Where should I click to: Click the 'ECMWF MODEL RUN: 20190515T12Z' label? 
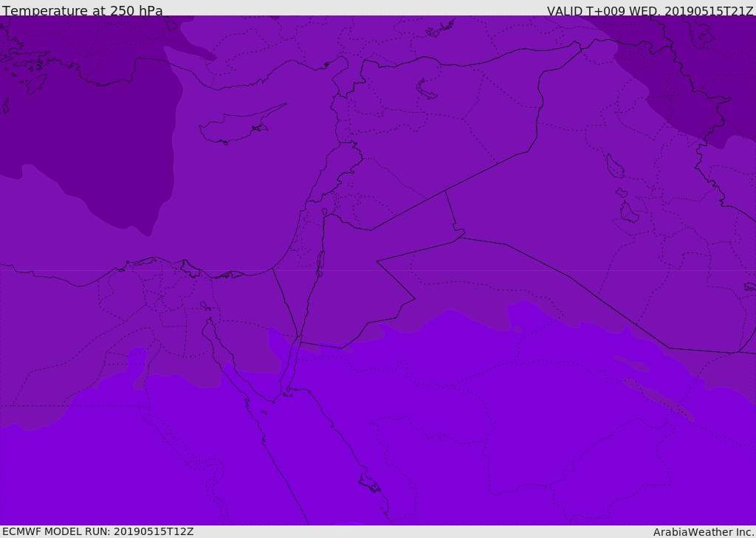coord(98,531)
